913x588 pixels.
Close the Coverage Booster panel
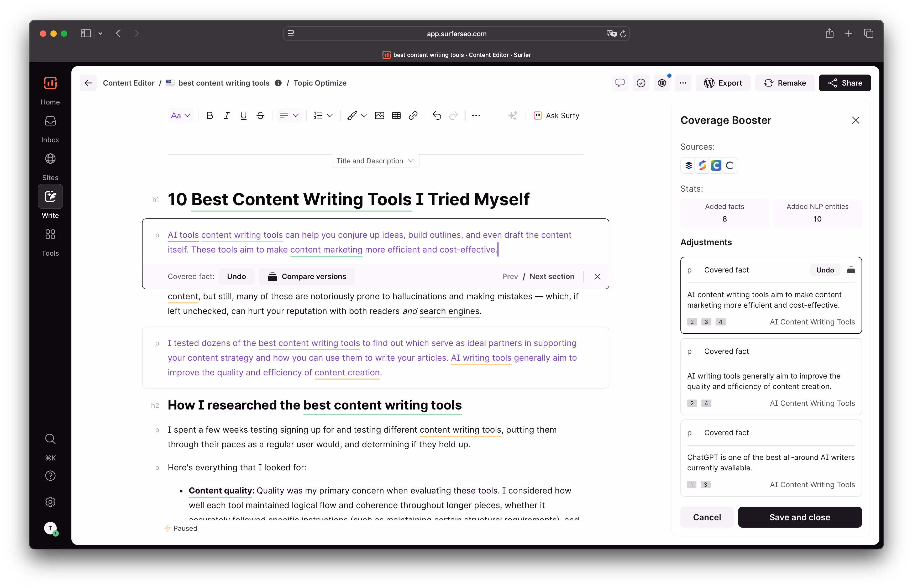tap(855, 120)
